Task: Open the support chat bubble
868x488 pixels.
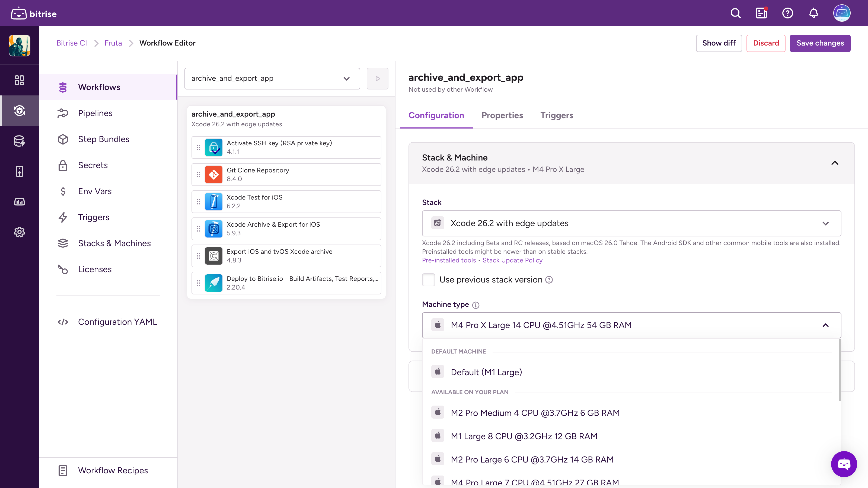Action: (x=844, y=464)
